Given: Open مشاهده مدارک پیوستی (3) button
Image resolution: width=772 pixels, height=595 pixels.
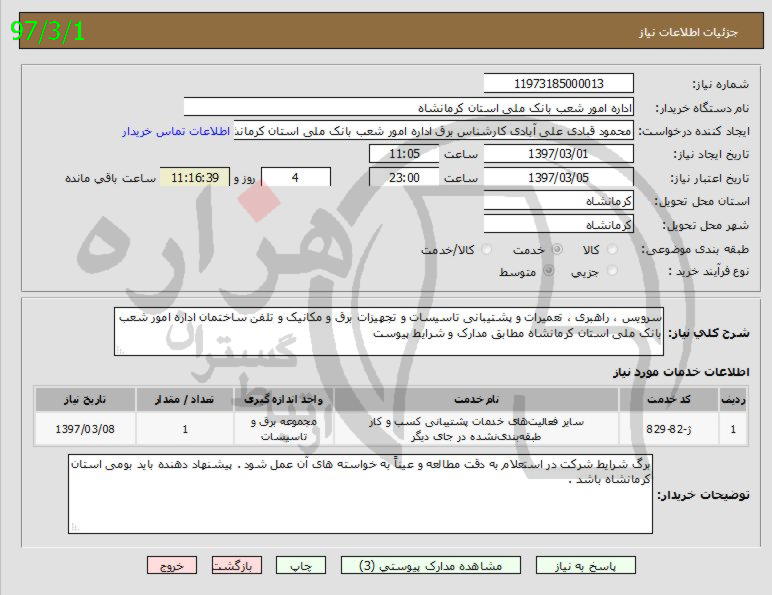Looking at the screenshot, I should click(430, 565).
